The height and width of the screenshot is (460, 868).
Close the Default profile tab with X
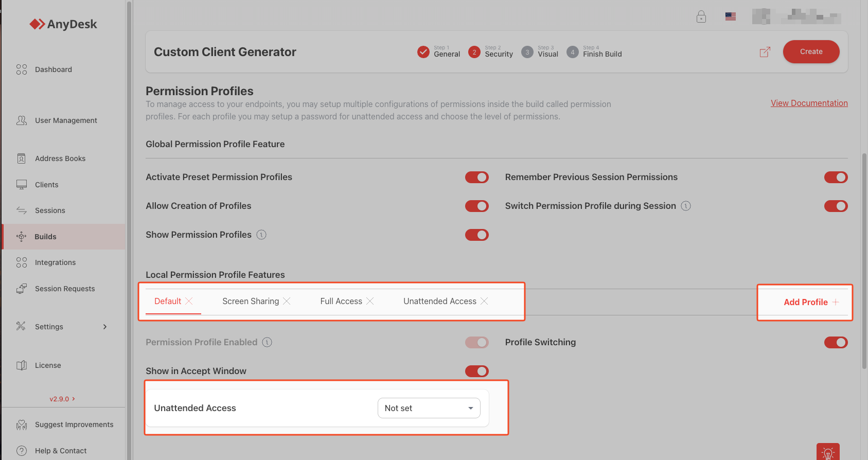(x=189, y=301)
